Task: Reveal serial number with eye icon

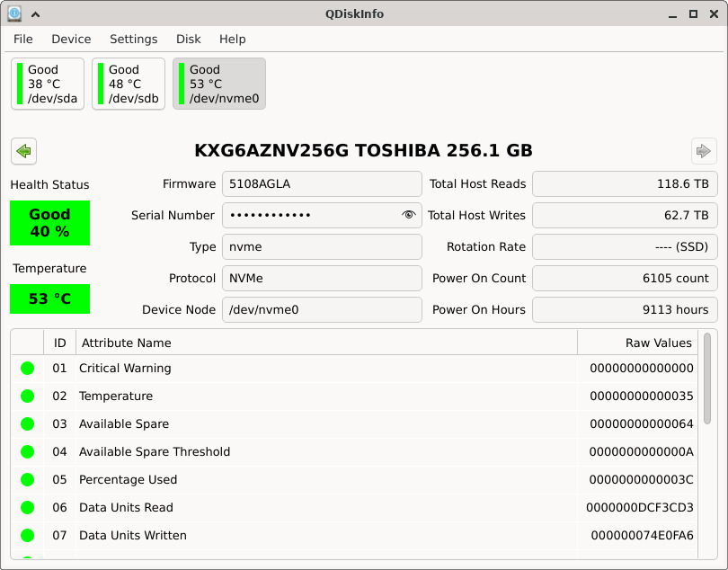Action: point(409,215)
